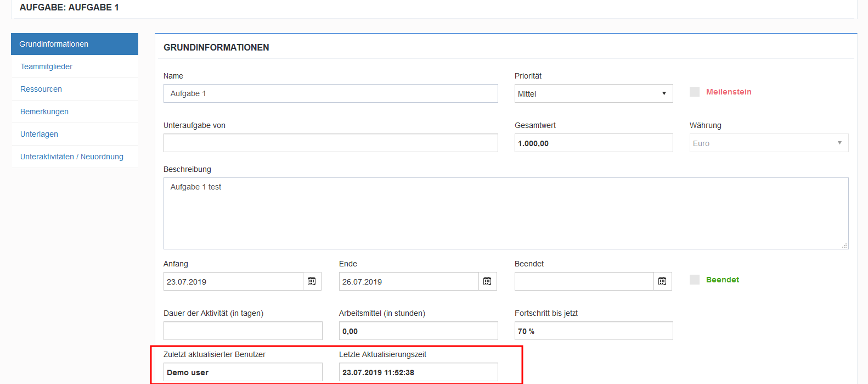Click the Gesamtwert field showing 1.000,00
The image size is (868, 384).
(594, 143)
